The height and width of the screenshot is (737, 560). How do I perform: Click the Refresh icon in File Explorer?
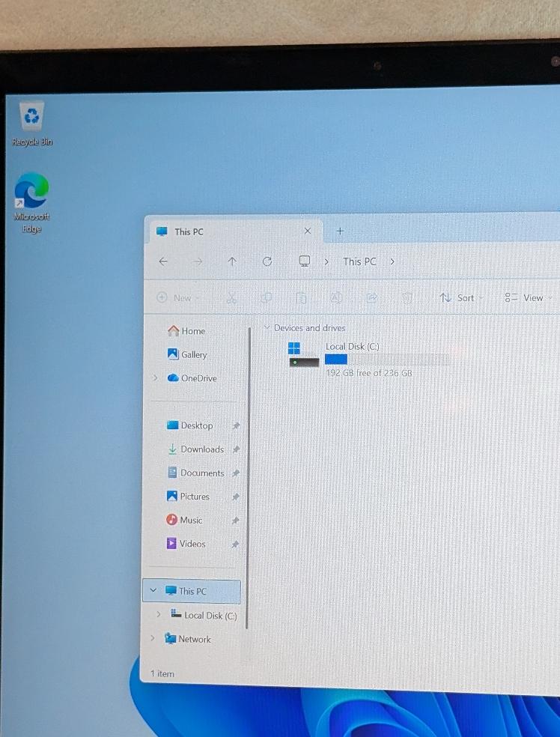267,261
